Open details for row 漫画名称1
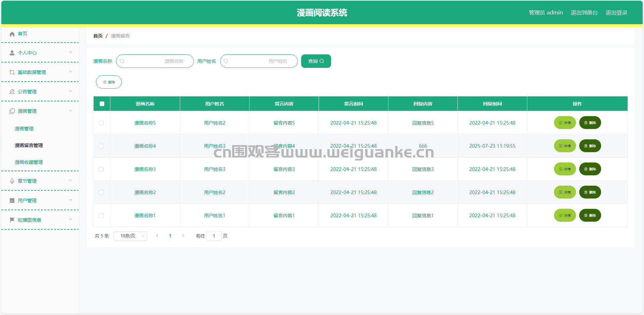 point(565,216)
